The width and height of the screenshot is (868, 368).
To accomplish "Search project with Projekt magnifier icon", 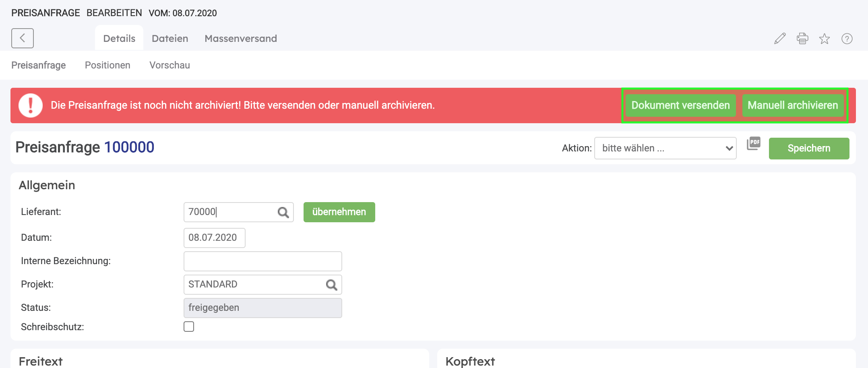I will pyautogui.click(x=331, y=285).
